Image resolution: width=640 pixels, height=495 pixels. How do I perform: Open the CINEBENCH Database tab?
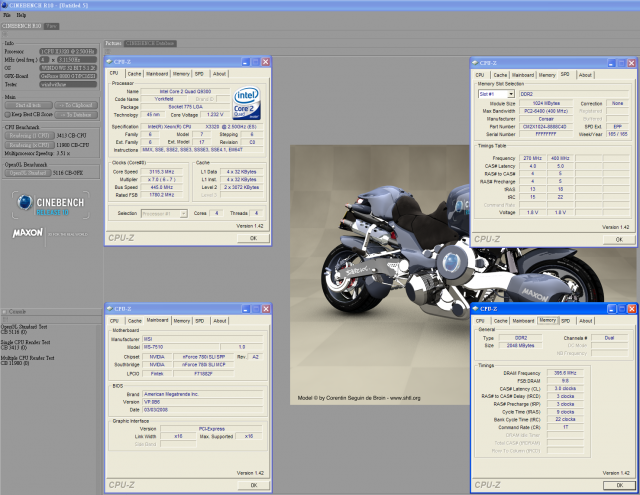tap(150, 43)
